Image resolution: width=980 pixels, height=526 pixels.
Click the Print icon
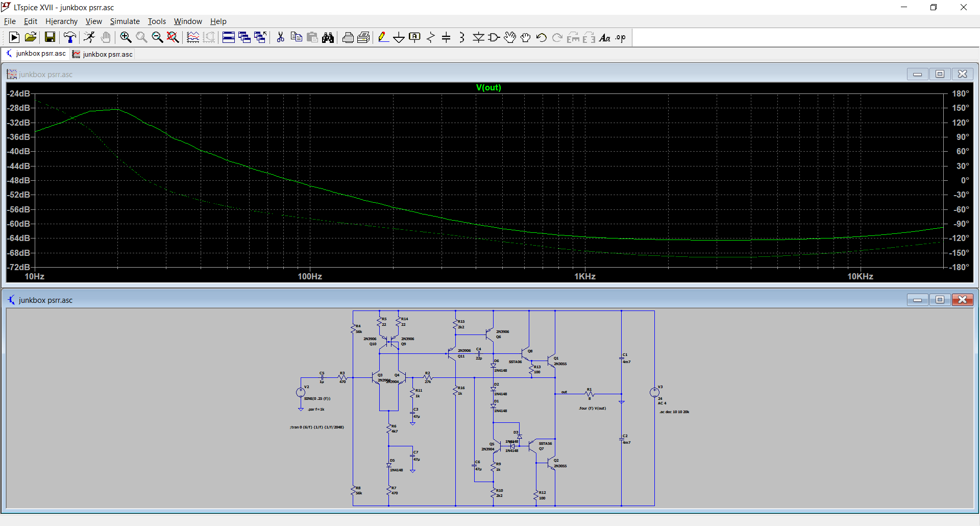point(348,37)
